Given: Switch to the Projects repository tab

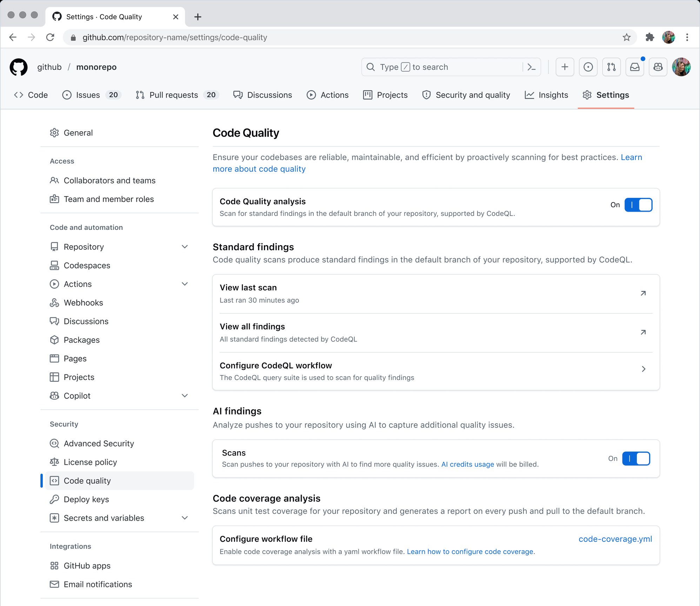Looking at the screenshot, I should (386, 95).
